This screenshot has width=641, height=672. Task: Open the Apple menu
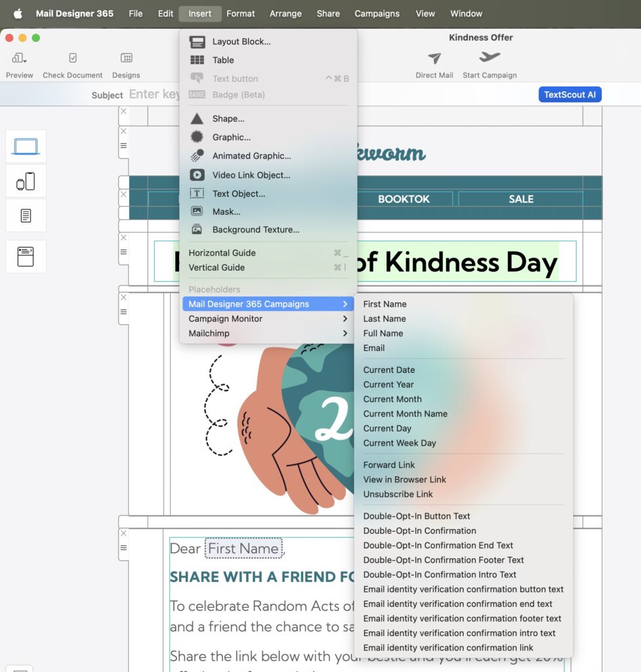pos(18,14)
